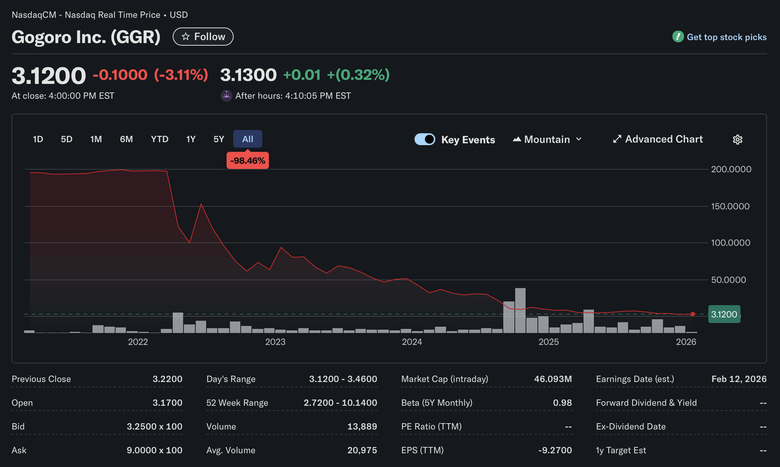
Task: Click the Mountain chart type icon
Action: point(517,139)
